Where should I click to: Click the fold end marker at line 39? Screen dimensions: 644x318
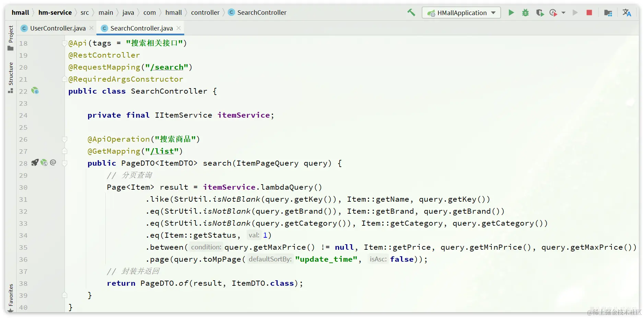(64, 295)
